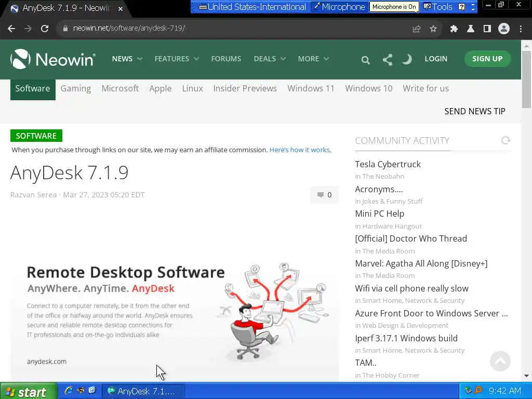
Task: Click the LOGIN link
Action: pos(436,59)
